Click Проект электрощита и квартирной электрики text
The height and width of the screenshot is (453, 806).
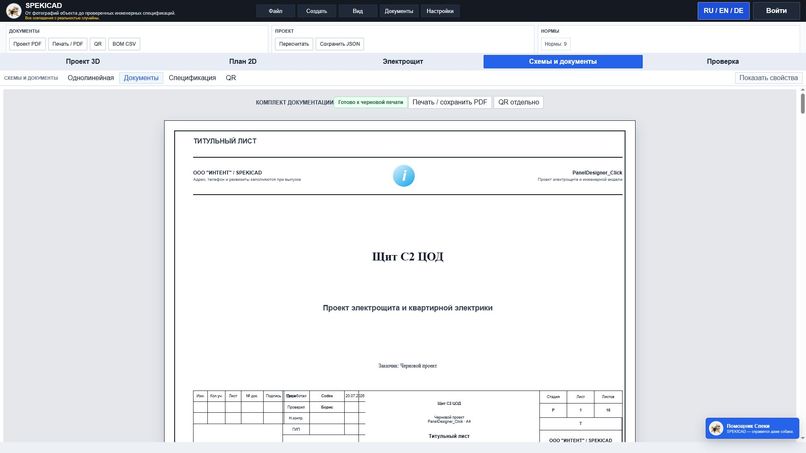click(x=408, y=308)
